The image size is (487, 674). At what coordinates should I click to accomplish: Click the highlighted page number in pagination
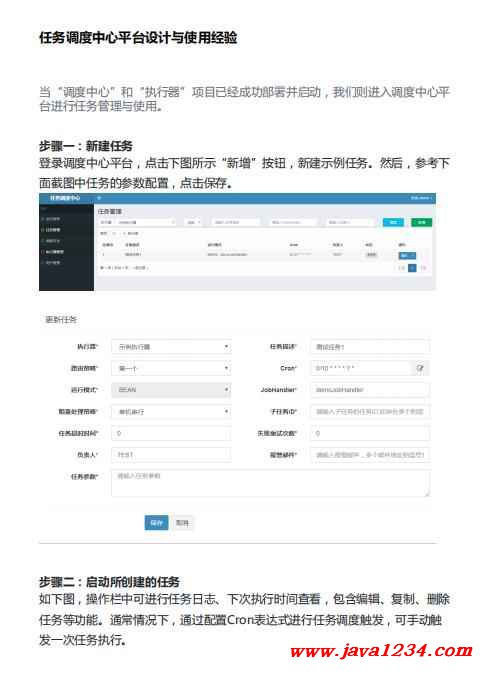click(412, 268)
